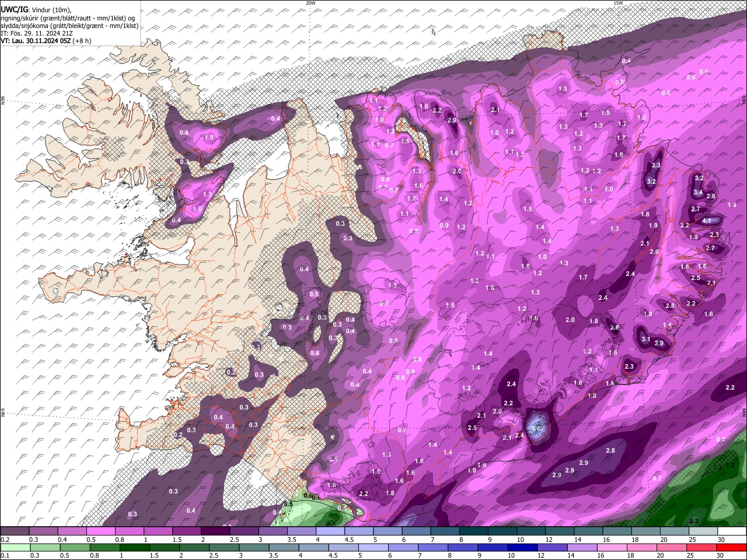The width and height of the screenshot is (747, 560).
Task: Click the light grey 25 swatch on snow scale
Action: point(703,531)
